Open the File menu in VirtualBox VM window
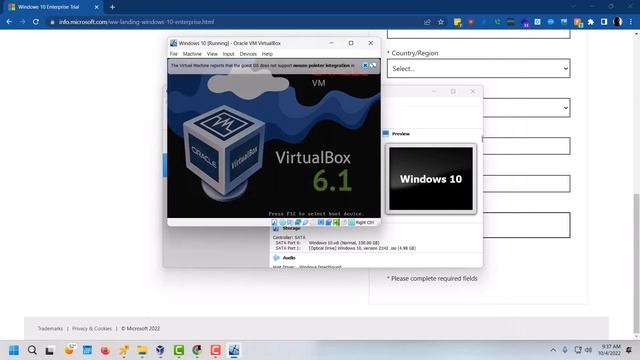This screenshot has width=640, height=360. [x=173, y=54]
